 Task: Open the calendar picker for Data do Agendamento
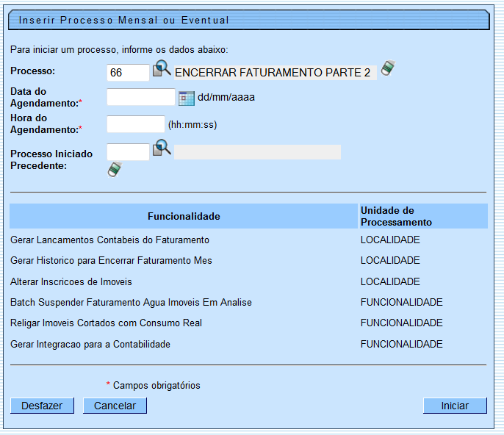[x=187, y=97]
